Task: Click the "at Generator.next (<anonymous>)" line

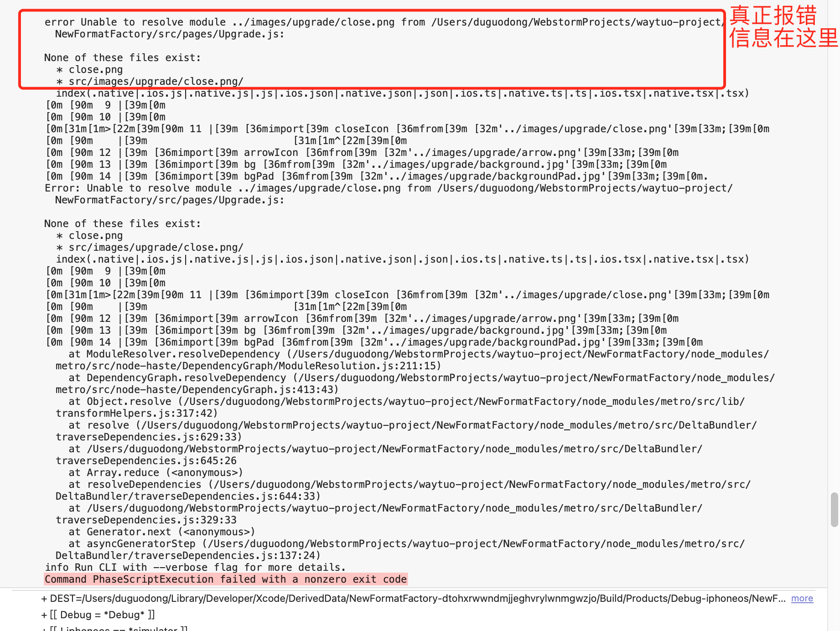Action: [162, 532]
